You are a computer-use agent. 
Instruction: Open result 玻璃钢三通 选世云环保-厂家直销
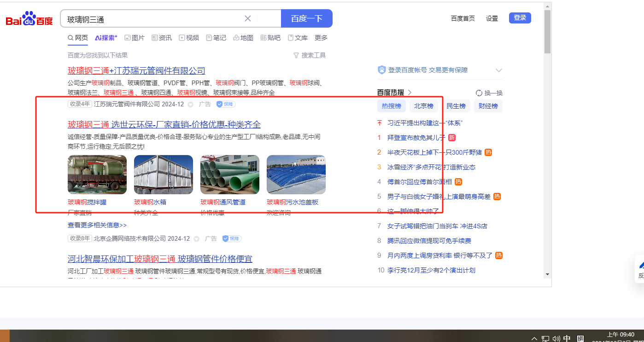164,124
